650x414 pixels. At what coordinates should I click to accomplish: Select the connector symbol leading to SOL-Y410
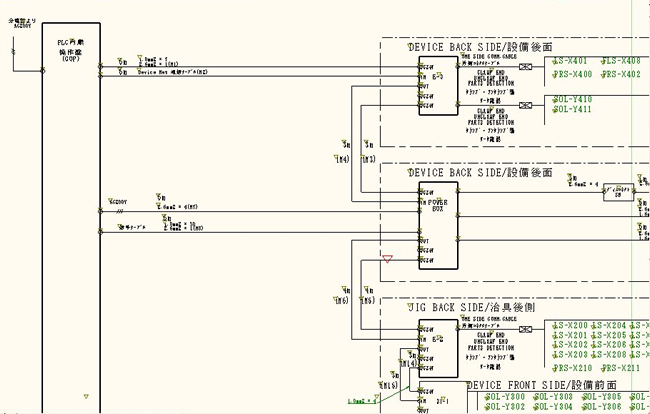pyautogui.click(x=526, y=105)
